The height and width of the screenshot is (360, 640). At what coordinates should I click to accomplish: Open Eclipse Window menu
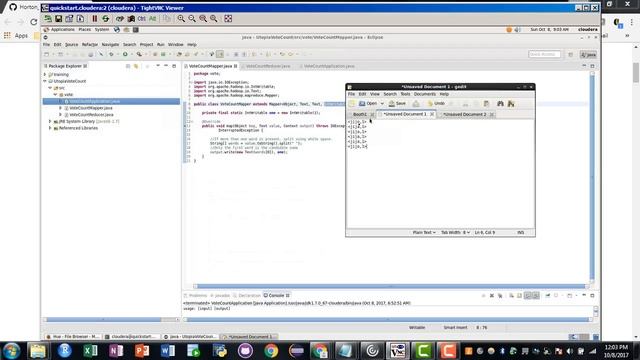click(x=176, y=44)
